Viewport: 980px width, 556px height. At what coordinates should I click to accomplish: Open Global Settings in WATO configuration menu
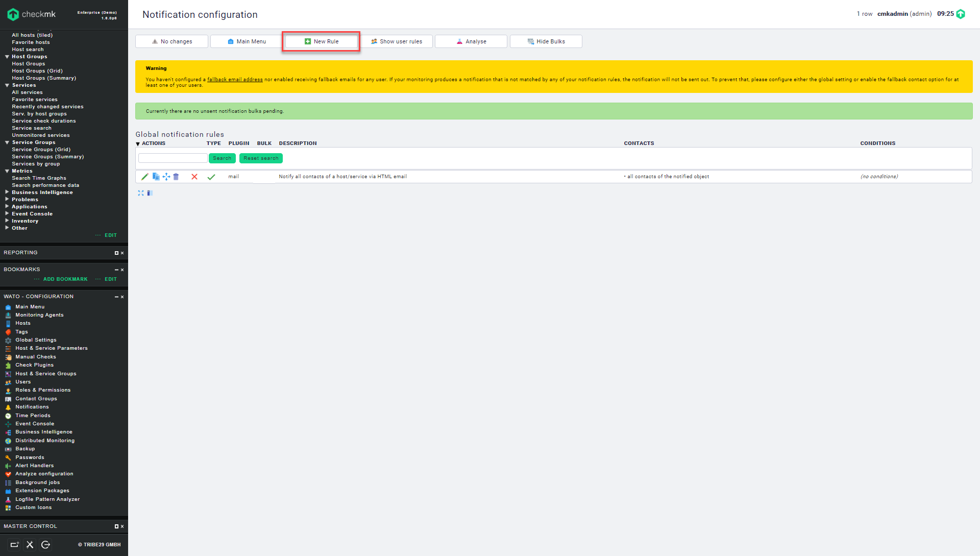pyautogui.click(x=36, y=340)
